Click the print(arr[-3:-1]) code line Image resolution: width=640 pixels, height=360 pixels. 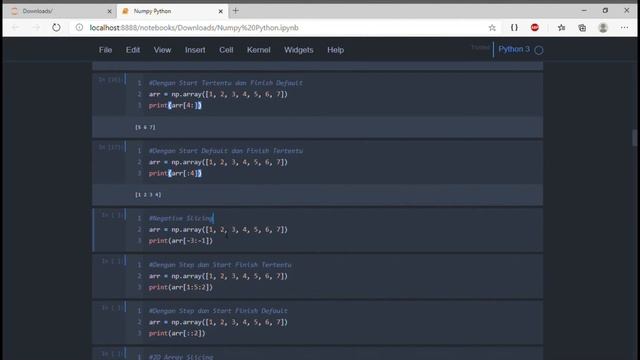181,241
